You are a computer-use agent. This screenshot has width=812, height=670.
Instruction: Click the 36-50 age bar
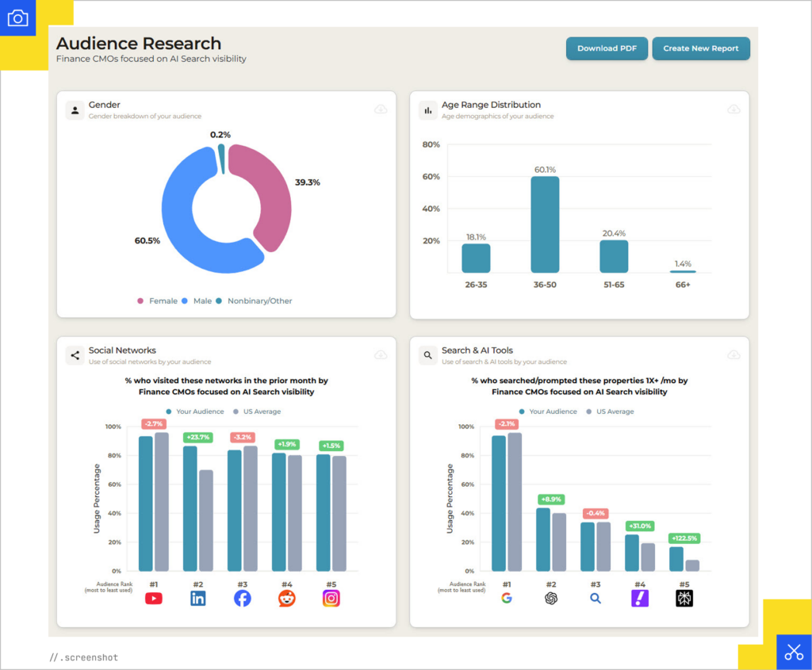(x=545, y=224)
